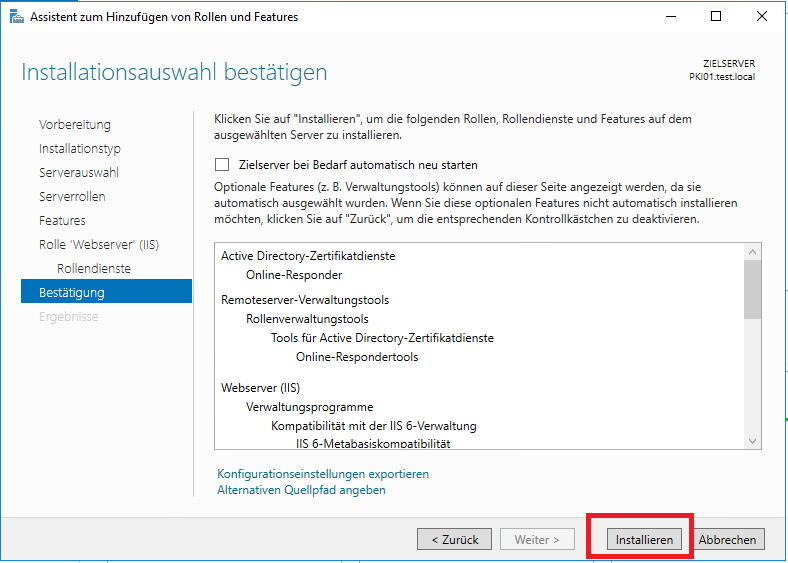The width and height of the screenshot is (788, 563).
Task: Go to Installationstyp step
Action: (80, 149)
